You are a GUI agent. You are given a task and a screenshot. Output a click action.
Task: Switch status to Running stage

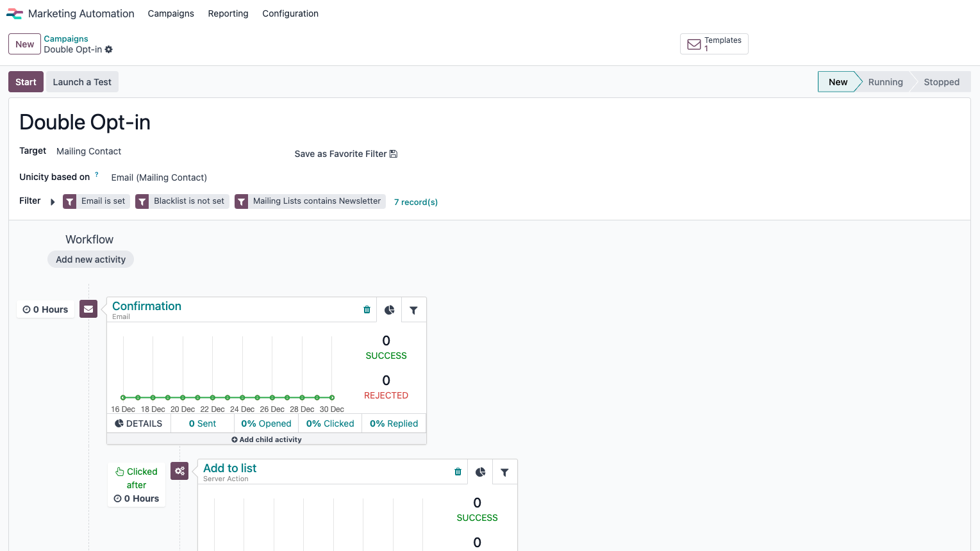pos(885,82)
